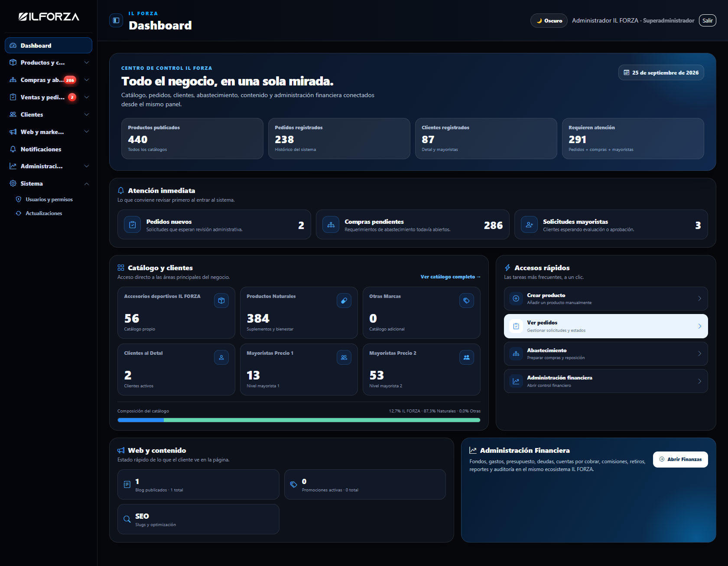The image size is (728, 566).
Task: Click the ILFORZA logo
Action: coord(49,17)
